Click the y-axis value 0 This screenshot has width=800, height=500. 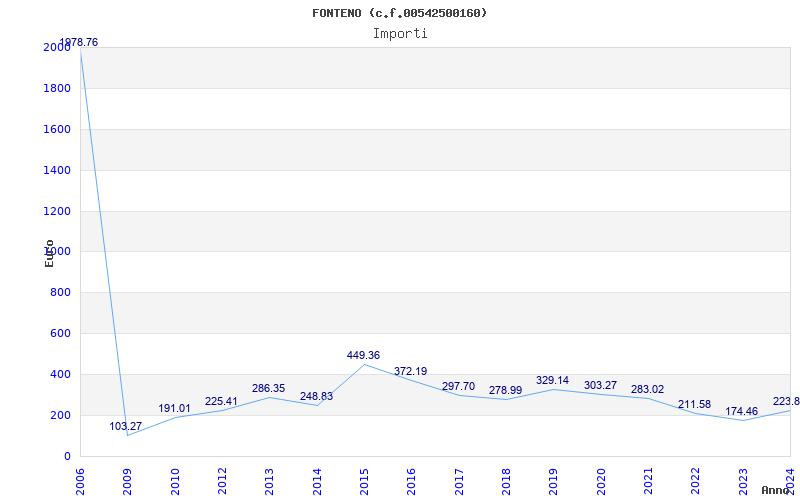click(67, 456)
